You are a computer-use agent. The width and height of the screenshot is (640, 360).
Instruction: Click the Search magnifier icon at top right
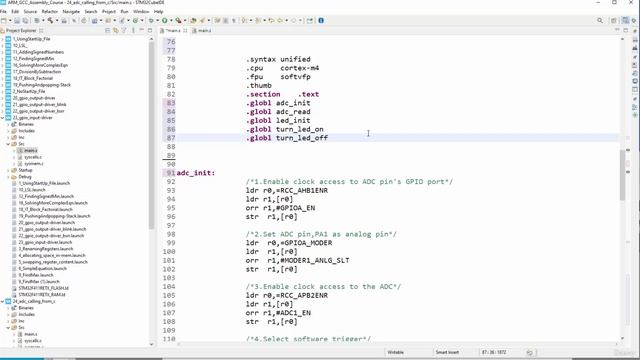tap(600, 20)
